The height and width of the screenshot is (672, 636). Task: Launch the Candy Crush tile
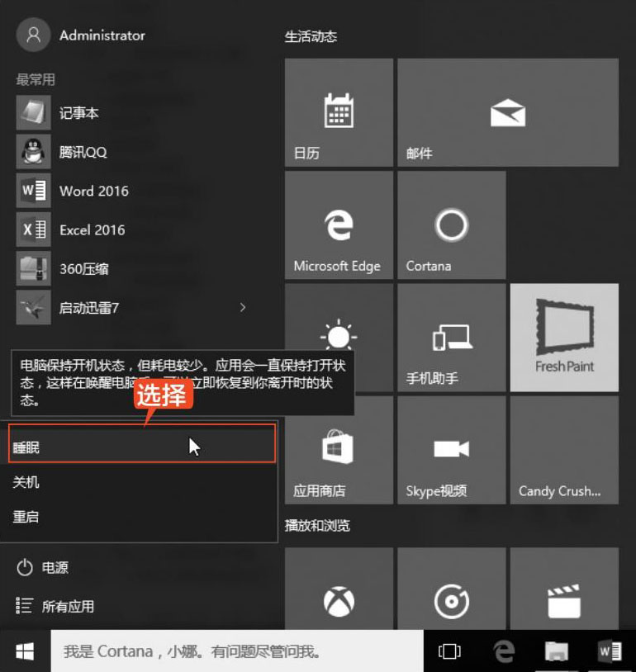pos(564,450)
